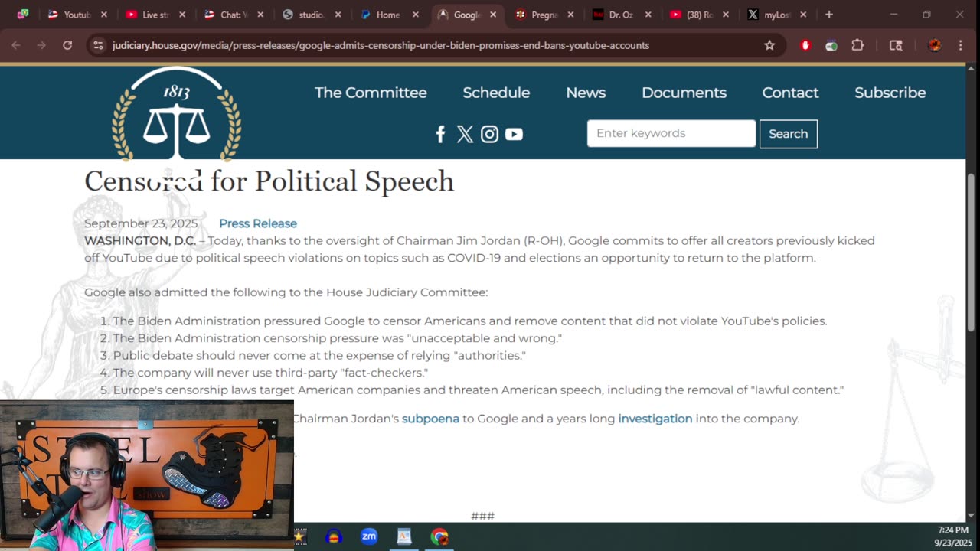Click list item about third-party "fact-checkers"

pos(270,373)
